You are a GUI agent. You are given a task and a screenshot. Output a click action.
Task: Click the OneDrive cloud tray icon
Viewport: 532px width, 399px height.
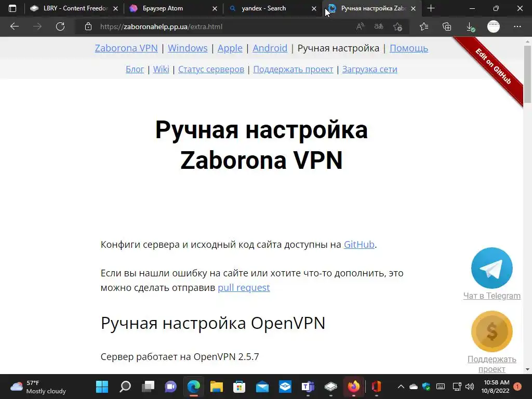[x=414, y=387]
